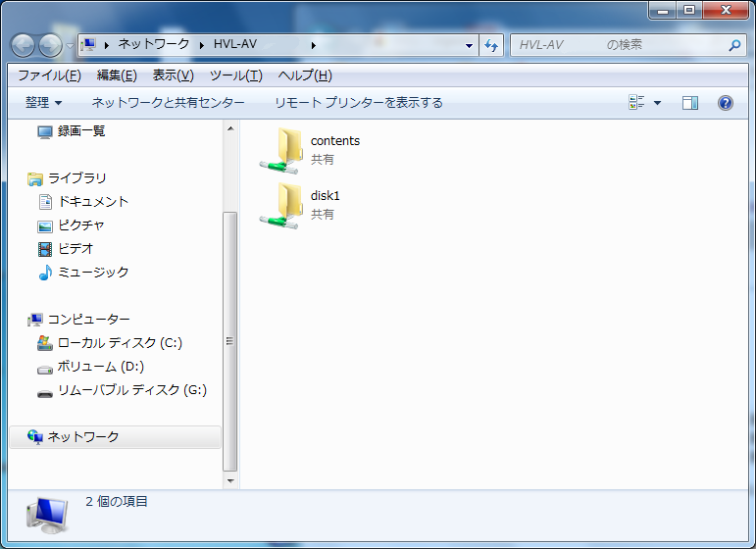Open the view options dropdown arrow

(657, 103)
